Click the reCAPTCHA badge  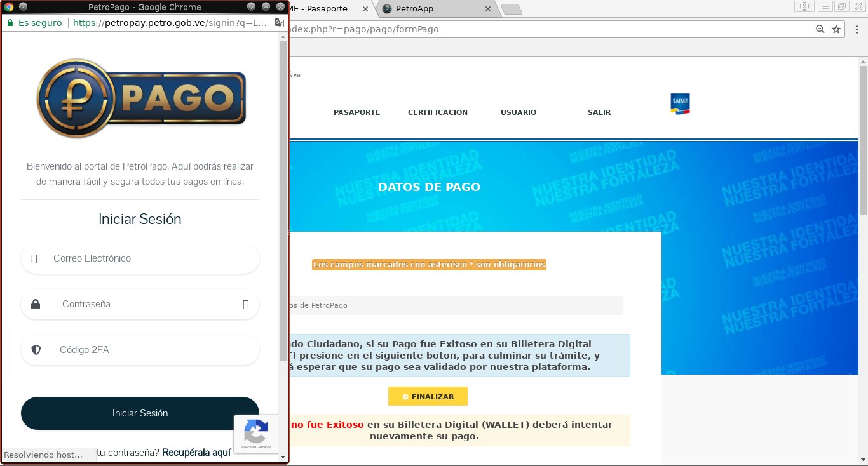255,434
